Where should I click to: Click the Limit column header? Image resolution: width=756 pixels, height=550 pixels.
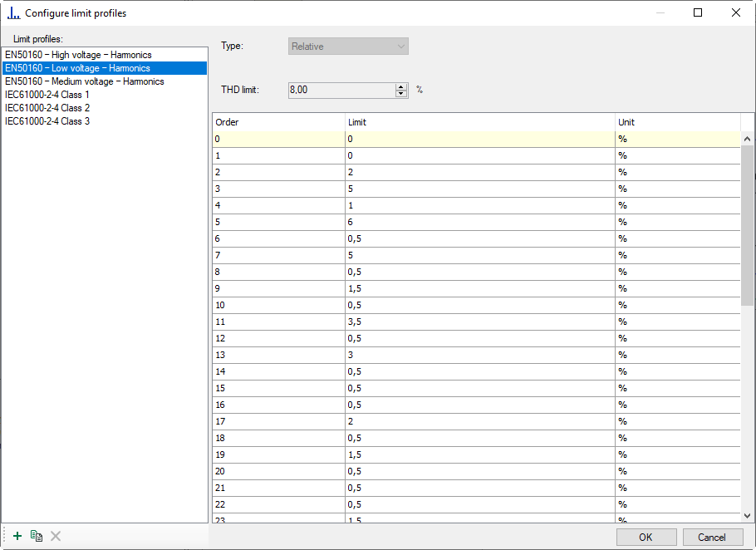coord(479,122)
